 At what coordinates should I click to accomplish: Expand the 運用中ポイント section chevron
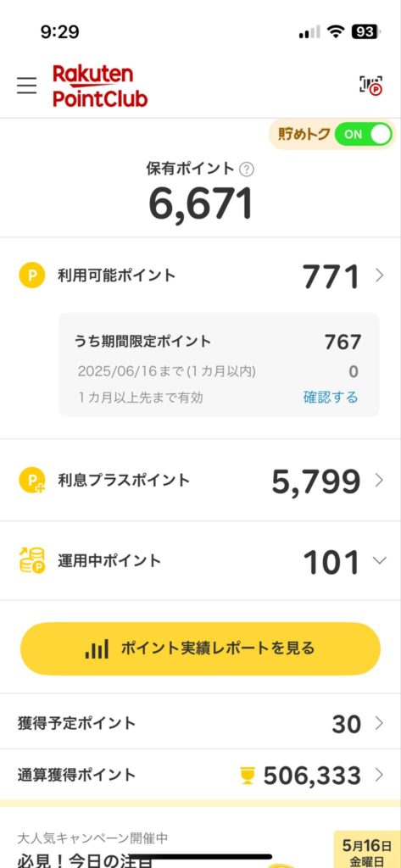pos(380,560)
